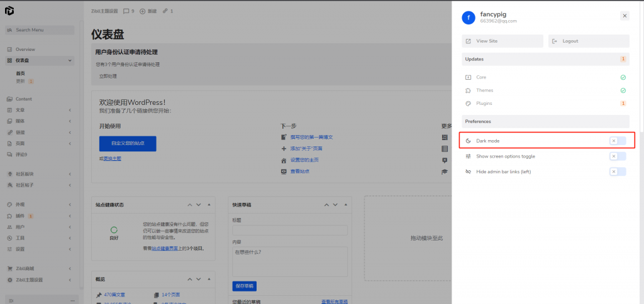Click the Logout button

[589, 41]
